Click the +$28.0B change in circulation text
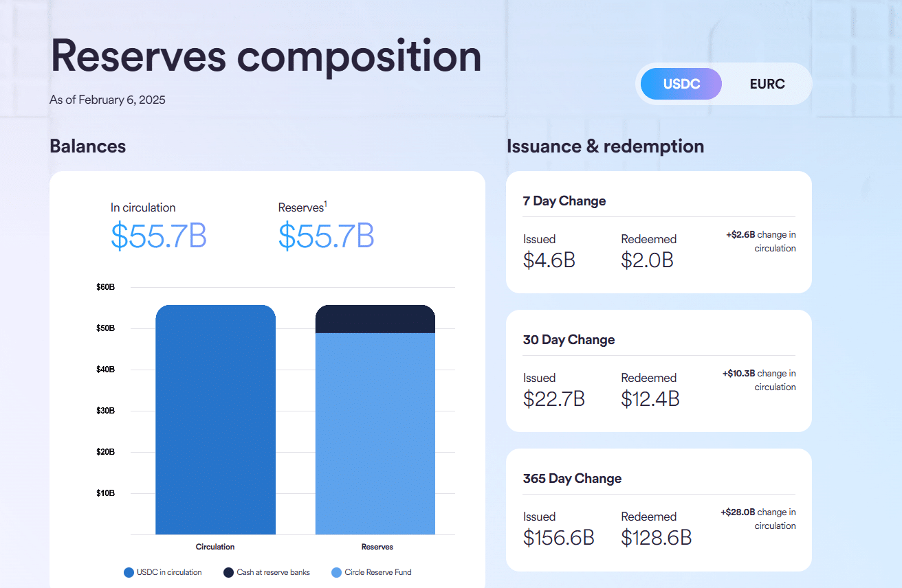Image resolution: width=902 pixels, height=588 pixels. [758, 519]
